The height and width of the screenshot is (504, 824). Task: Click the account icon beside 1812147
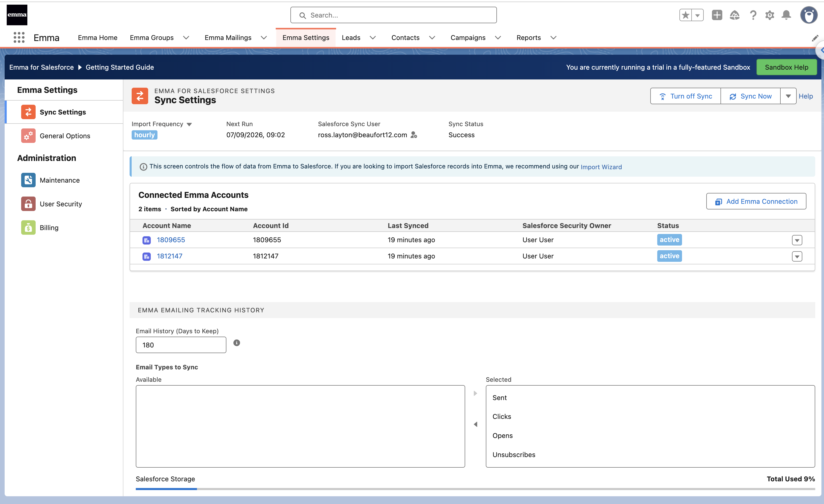click(146, 256)
